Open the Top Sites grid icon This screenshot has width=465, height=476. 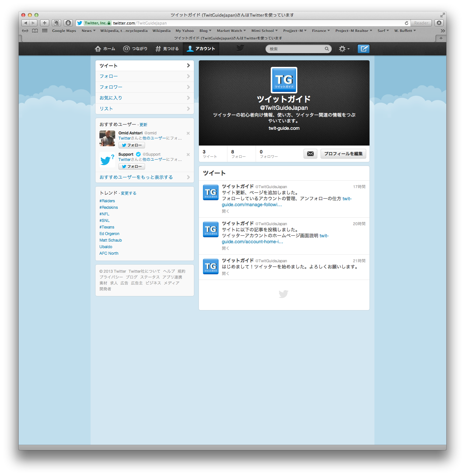click(45, 31)
